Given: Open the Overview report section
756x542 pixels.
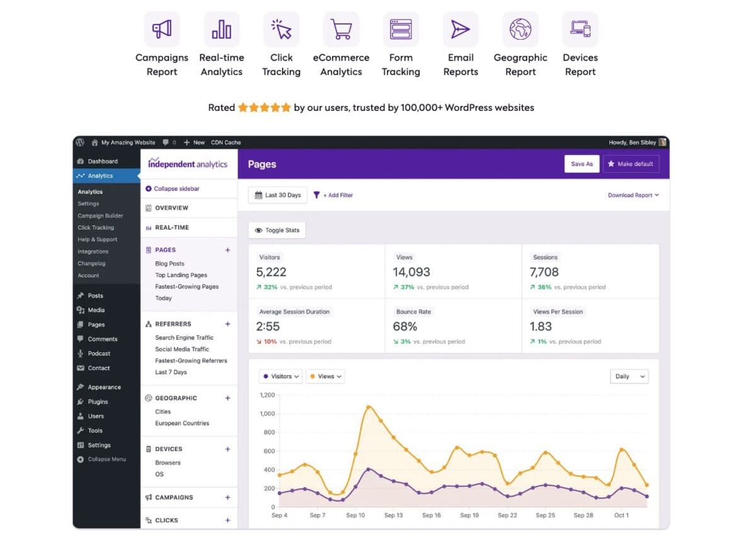Looking at the screenshot, I should [x=171, y=208].
